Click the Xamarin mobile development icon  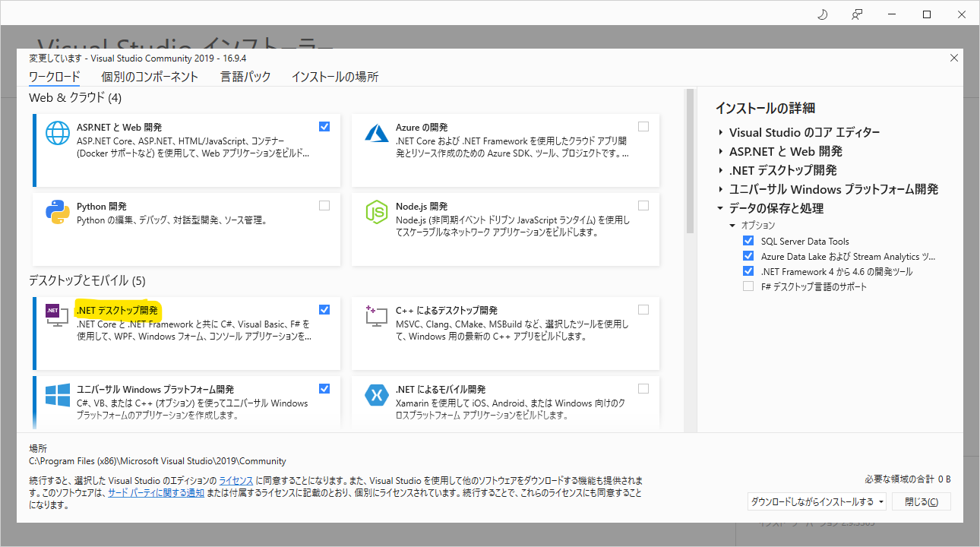tap(377, 395)
